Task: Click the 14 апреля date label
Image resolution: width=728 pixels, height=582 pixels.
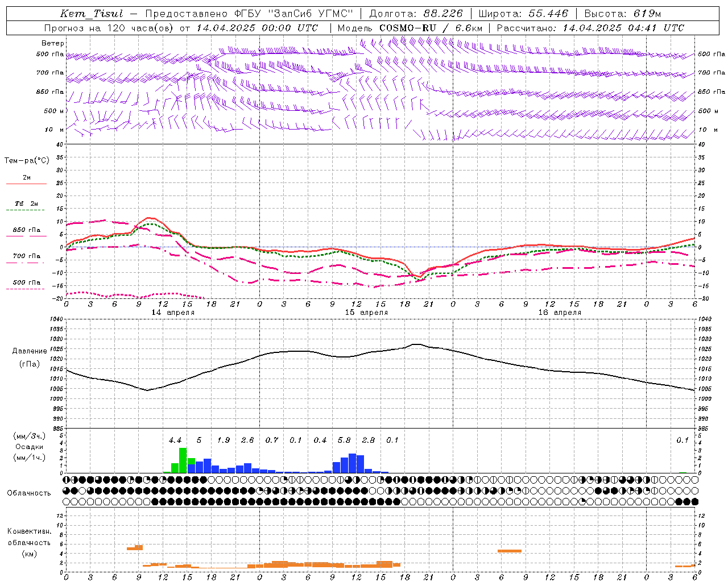Action: tap(173, 313)
